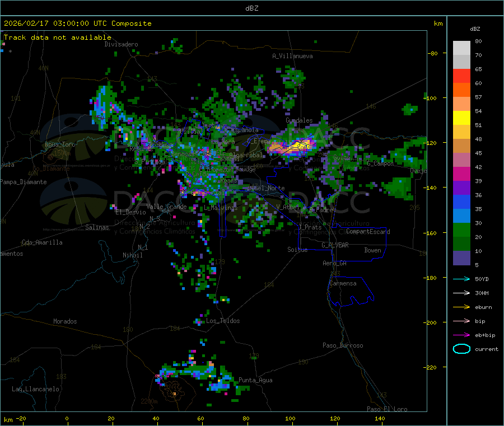
Task: Click the '2200m' contour label near volcano
Action: tap(149, 401)
